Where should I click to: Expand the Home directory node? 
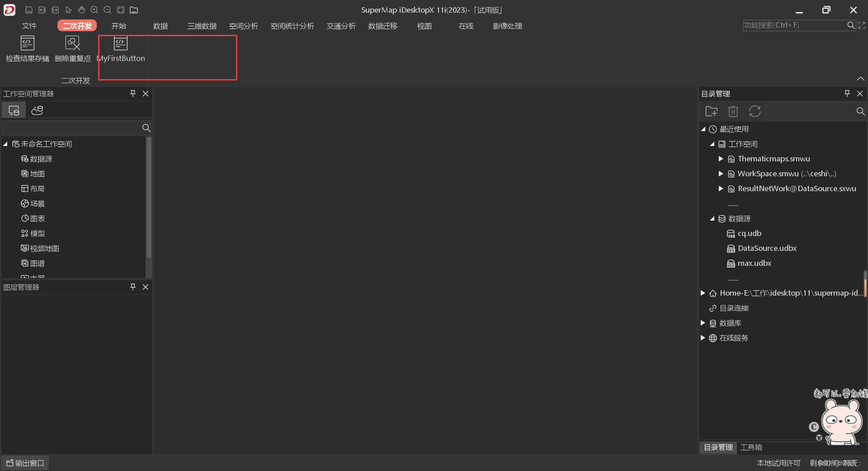pos(703,293)
